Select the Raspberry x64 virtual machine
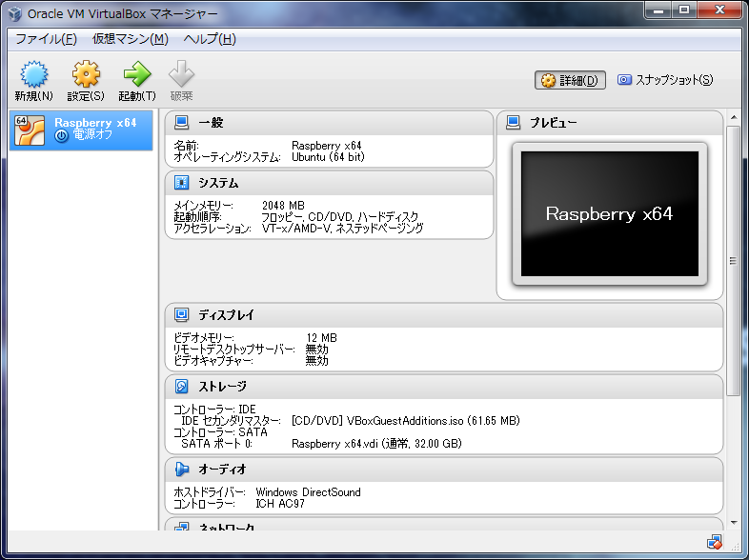 click(81, 130)
